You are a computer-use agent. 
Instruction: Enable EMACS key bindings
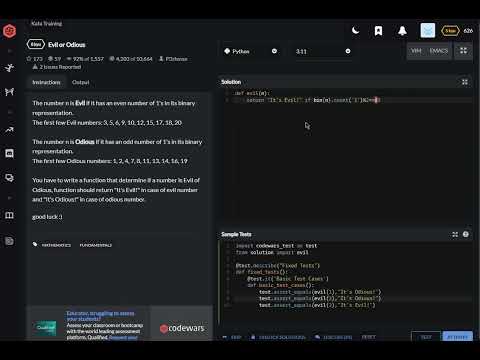[x=438, y=51]
